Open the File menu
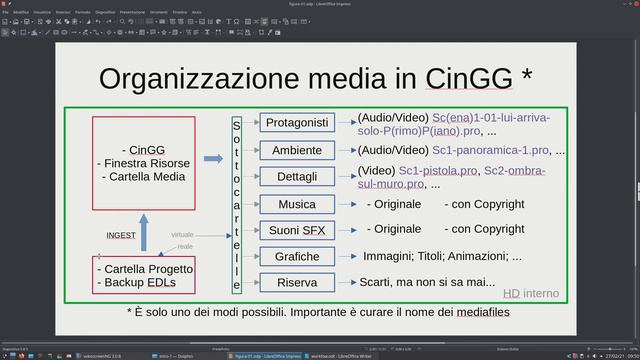 5,12
